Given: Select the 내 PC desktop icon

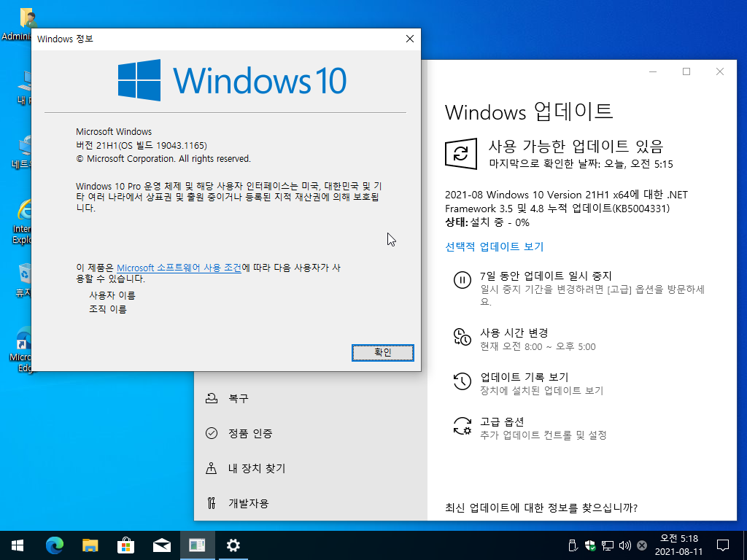Looking at the screenshot, I should coord(23,88).
